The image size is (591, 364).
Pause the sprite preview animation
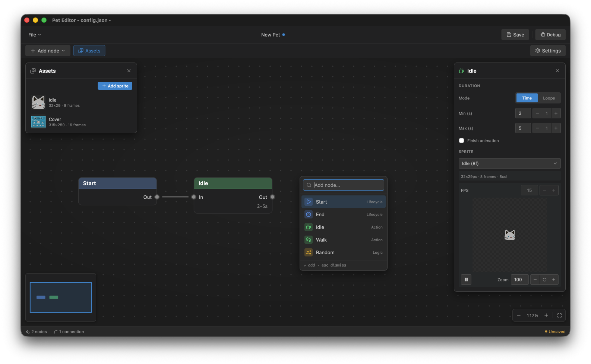click(466, 280)
